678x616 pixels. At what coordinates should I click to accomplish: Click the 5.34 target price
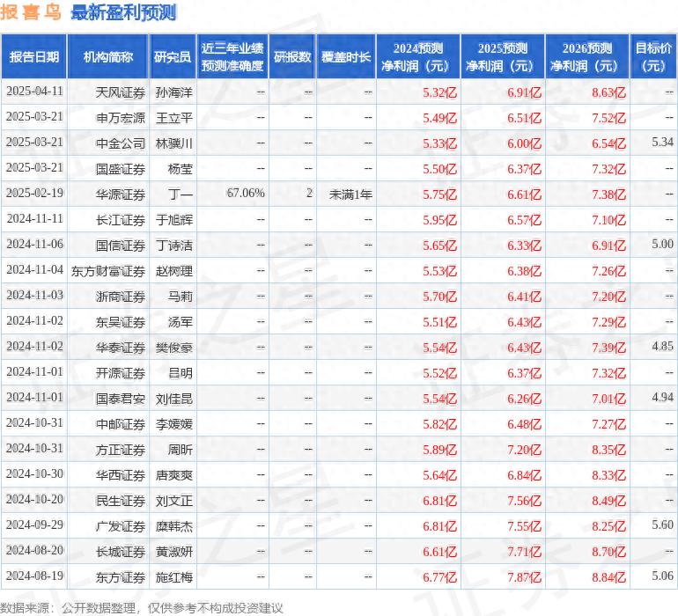tap(662, 142)
